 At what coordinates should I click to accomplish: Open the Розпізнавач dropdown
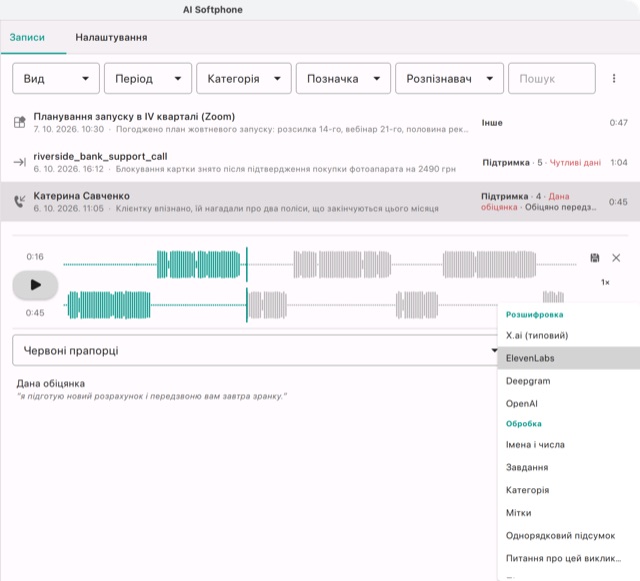(x=449, y=78)
